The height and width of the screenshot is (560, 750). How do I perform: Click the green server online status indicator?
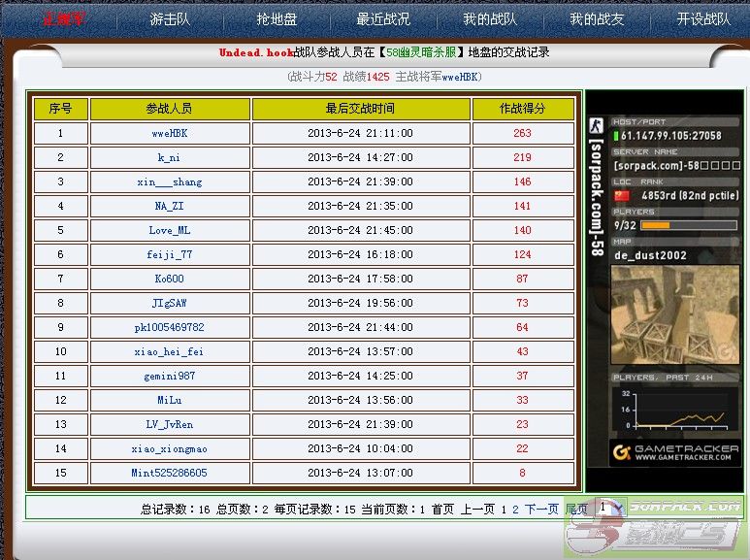tap(615, 136)
